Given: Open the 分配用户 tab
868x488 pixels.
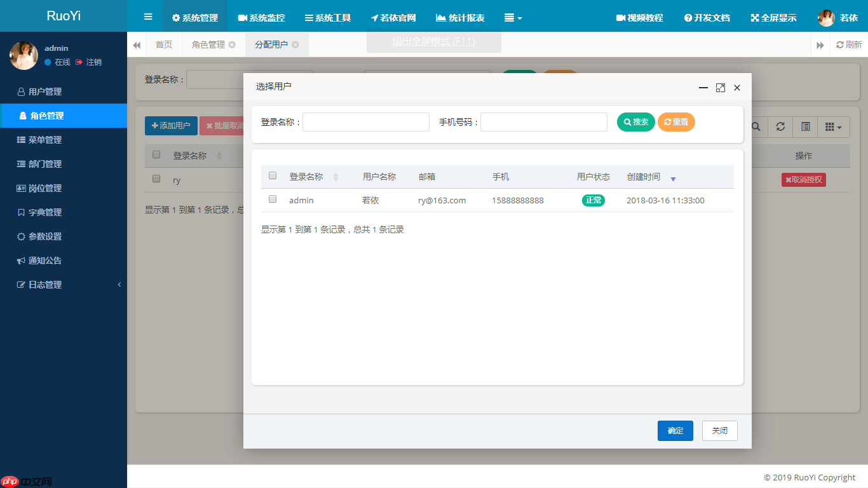Looking at the screenshot, I should (272, 45).
